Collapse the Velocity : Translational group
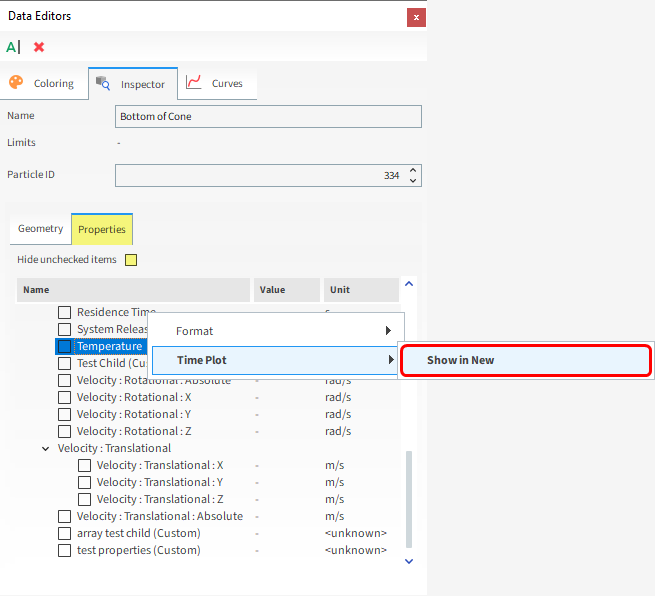Image resolution: width=655 pixels, height=596 pixels. coord(46,449)
